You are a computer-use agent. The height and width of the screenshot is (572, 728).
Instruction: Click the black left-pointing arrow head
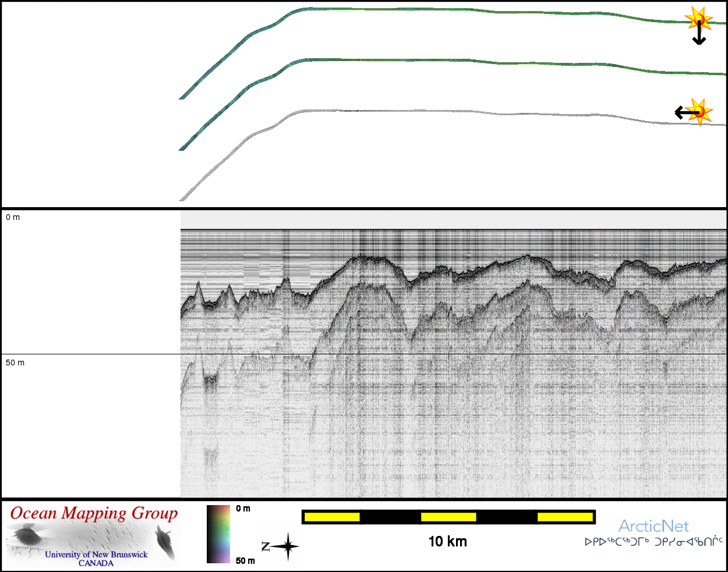click(x=680, y=112)
